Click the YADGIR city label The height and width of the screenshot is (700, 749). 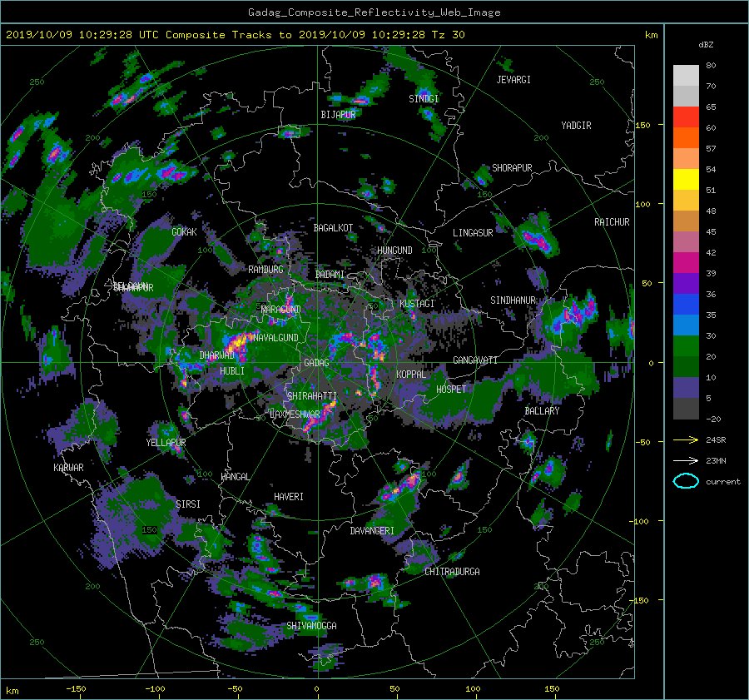576,126
